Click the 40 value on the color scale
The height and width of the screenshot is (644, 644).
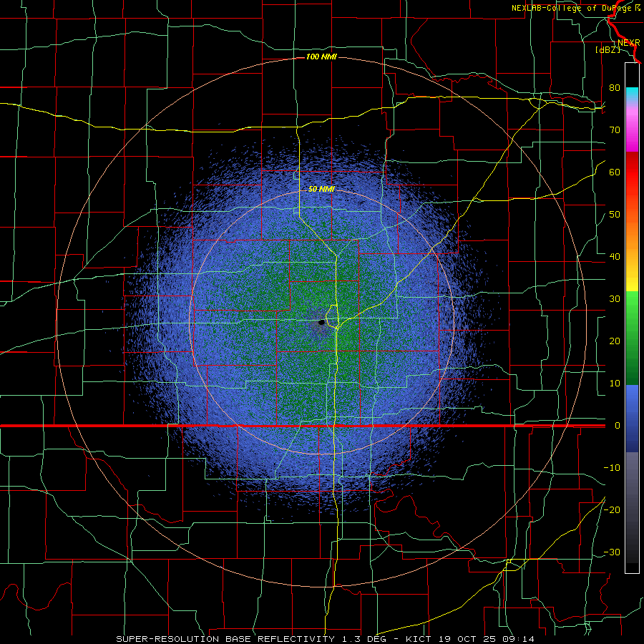pos(615,257)
